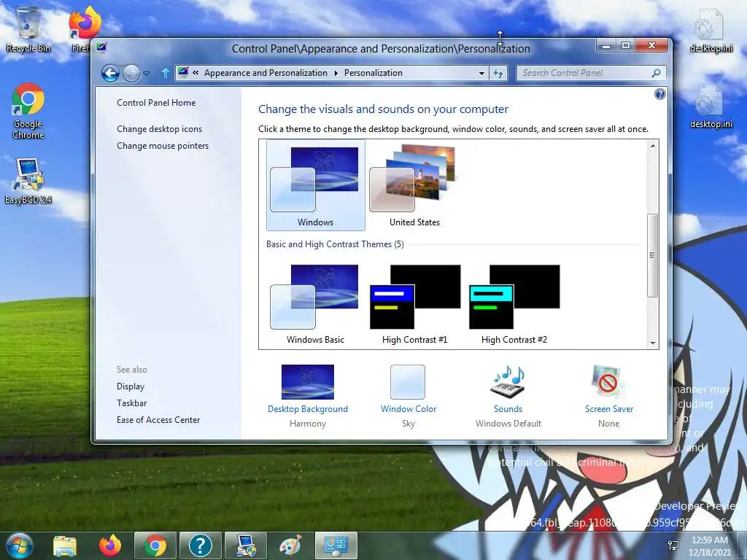Open EasyBCD 2.4 desktop shortcut
Screen dimensions: 747x560
pyautogui.click(x=28, y=182)
